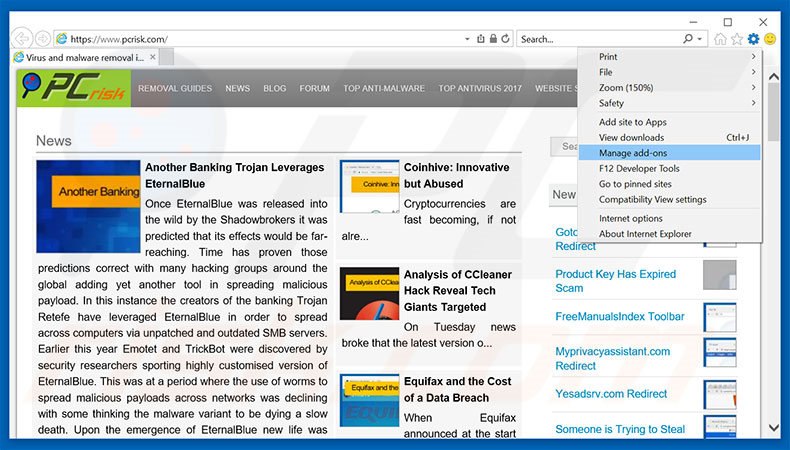Open Favorites star icon
Screen dimensions: 790x450
coord(737,39)
